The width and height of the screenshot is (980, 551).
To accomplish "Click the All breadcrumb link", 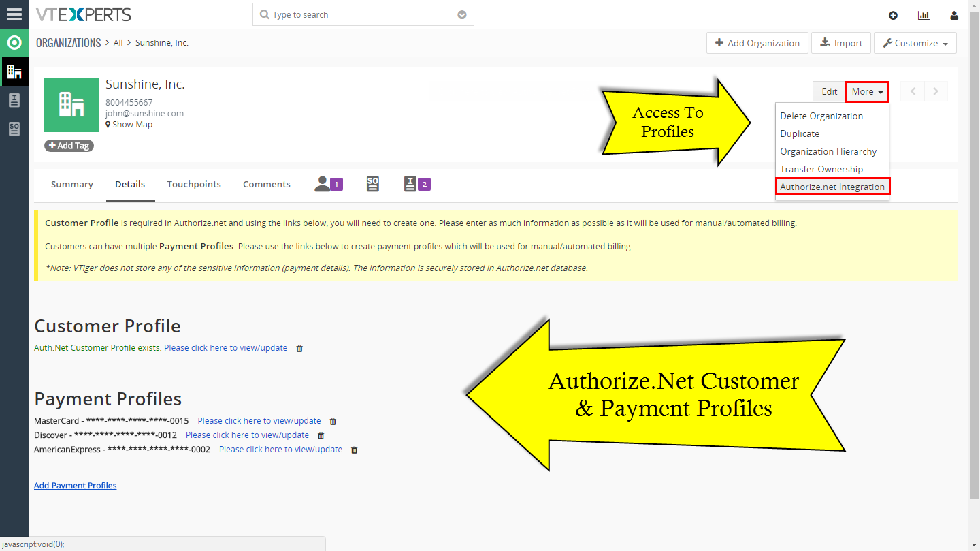I will coord(118,43).
